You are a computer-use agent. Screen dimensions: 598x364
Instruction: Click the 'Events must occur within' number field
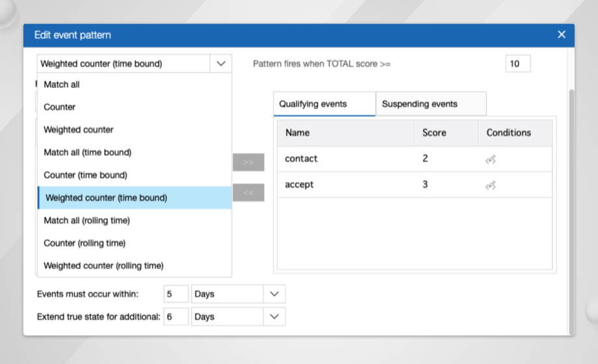coord(175,294)
